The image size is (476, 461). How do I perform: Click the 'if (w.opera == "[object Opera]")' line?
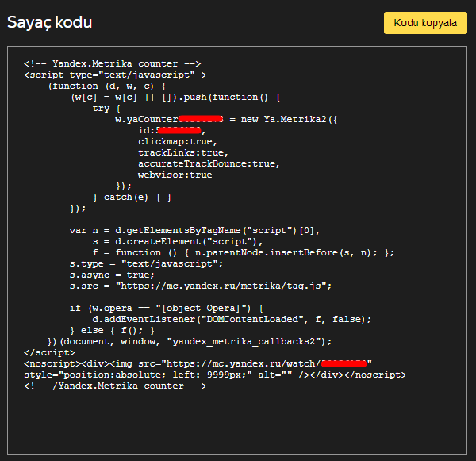coord(167,308)
